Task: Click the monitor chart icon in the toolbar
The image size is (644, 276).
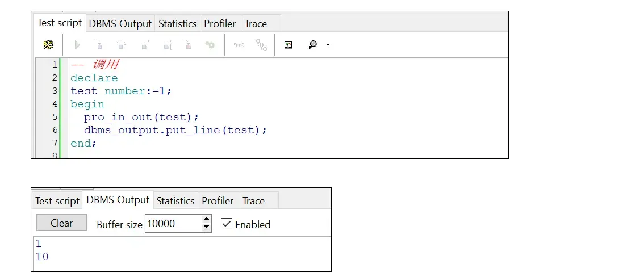Action: pos(288,45)
